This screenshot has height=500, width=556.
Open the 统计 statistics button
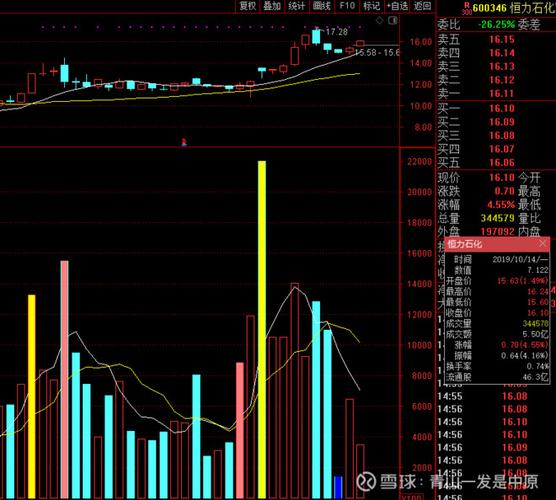pos(296,6)
